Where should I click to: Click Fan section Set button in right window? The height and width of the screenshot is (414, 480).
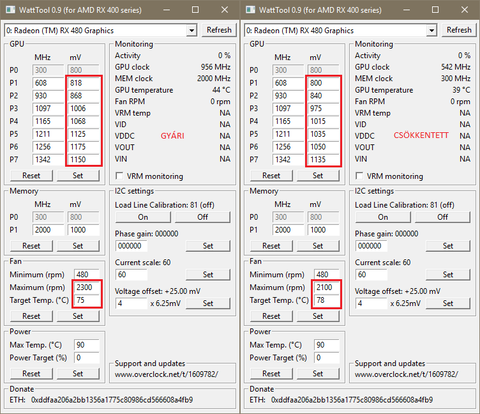(x=318, y=316)
